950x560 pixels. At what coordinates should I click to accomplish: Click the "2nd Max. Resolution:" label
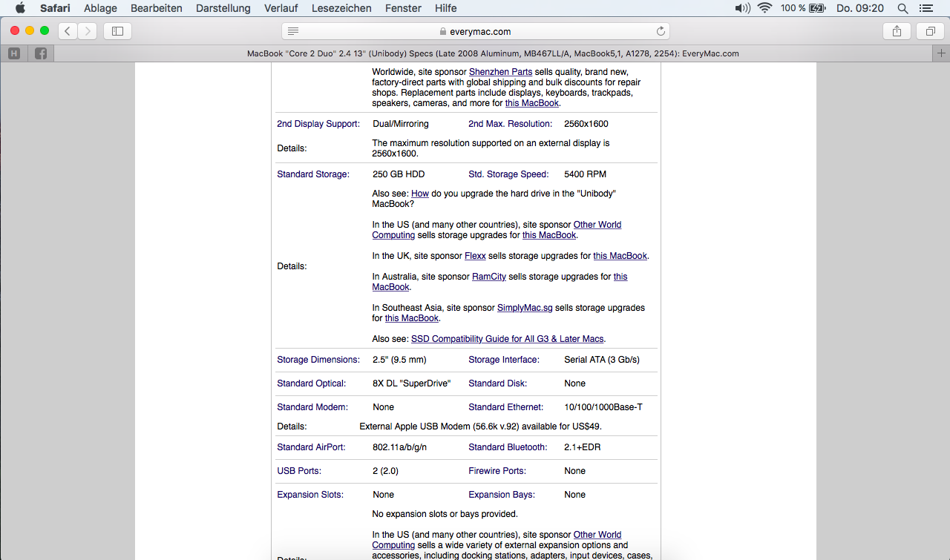click(511, 124)
